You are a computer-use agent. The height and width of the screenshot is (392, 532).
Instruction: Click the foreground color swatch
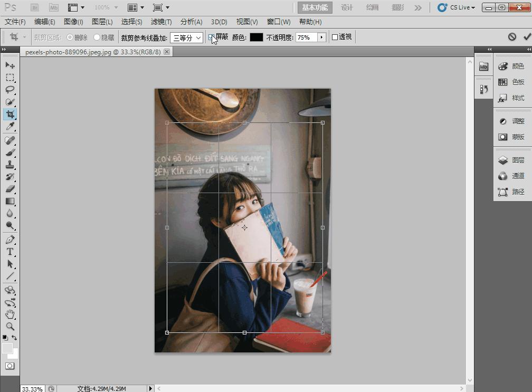7,348
